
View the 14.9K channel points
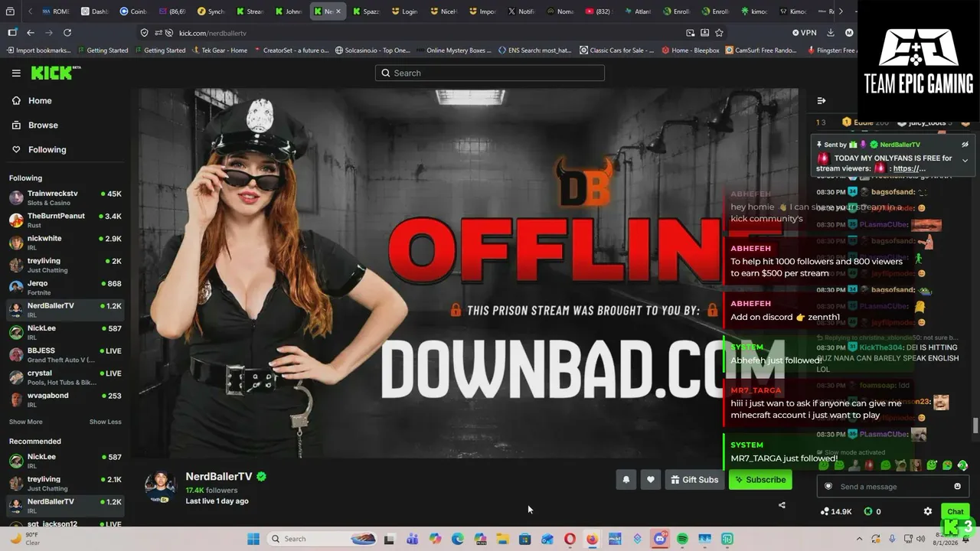coord(836,511)
